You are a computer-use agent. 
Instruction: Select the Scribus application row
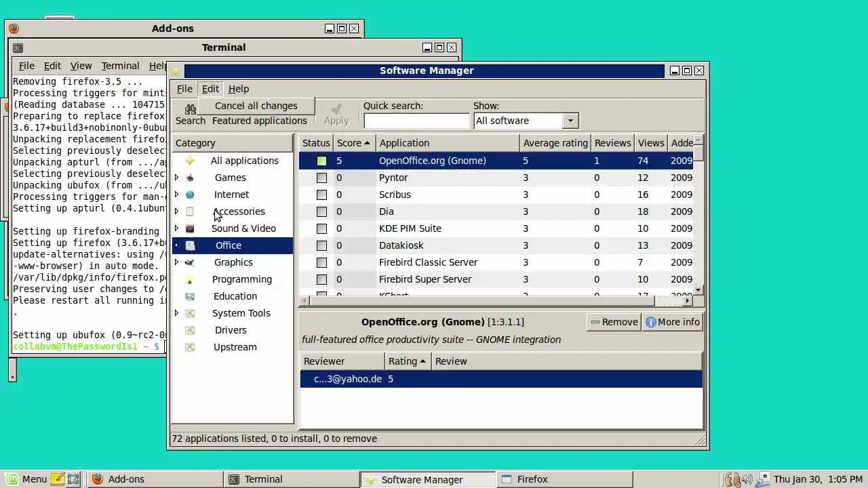click(x=496, y=195)
